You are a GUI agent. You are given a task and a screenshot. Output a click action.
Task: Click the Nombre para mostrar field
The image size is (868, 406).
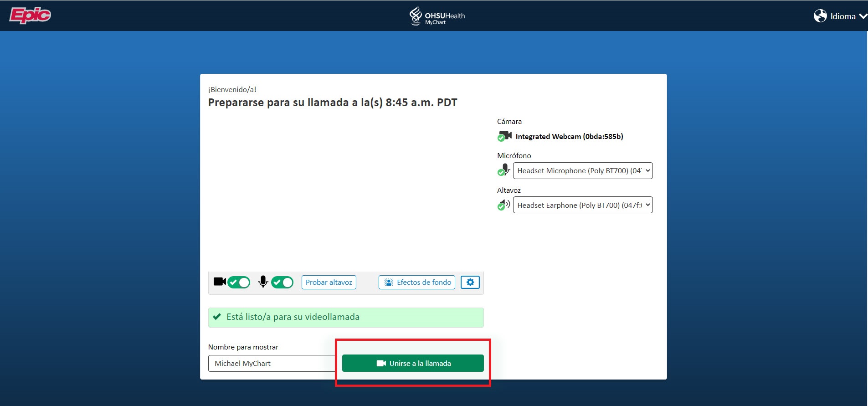click(272, 364)
